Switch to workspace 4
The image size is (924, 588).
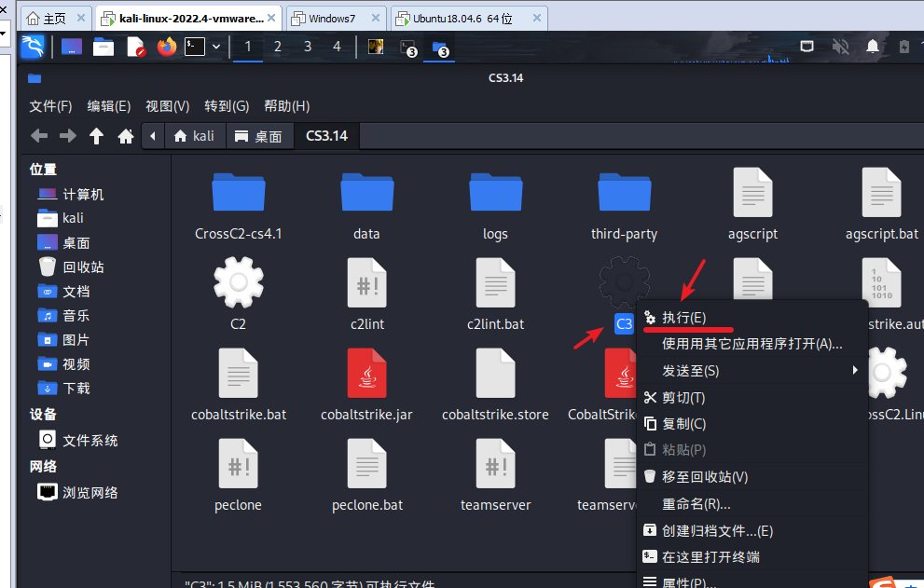[x=338, y=47]
